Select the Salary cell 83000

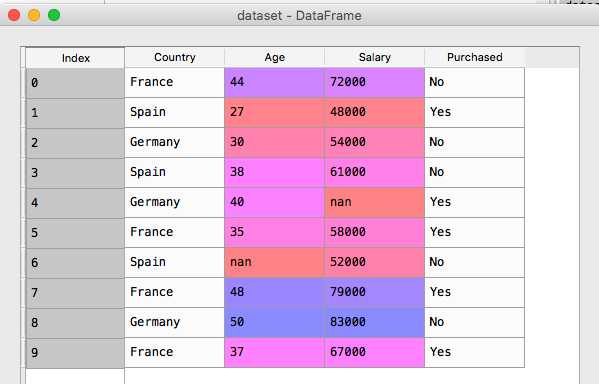click(375, 322)
